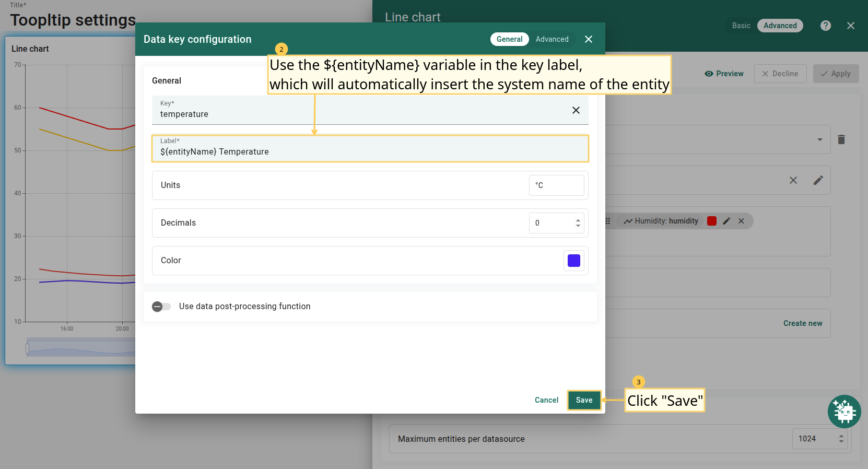This screenshot has width=868, height=469.
Task: Adjust the Decimals stepper arrows
Action: 578,223
